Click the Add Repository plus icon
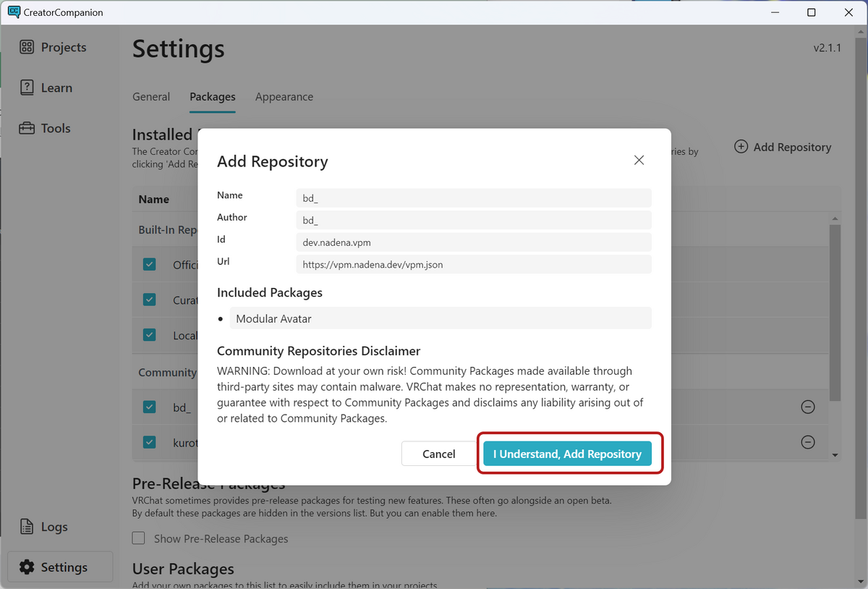 click(x=741, y=147)
